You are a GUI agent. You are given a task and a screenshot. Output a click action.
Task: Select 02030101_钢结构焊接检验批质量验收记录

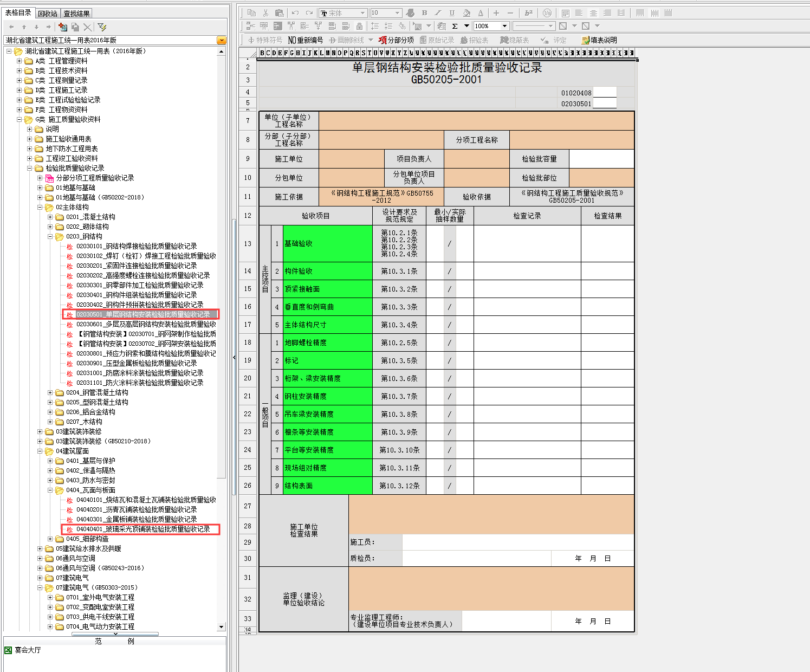click(x=137, y=246)
